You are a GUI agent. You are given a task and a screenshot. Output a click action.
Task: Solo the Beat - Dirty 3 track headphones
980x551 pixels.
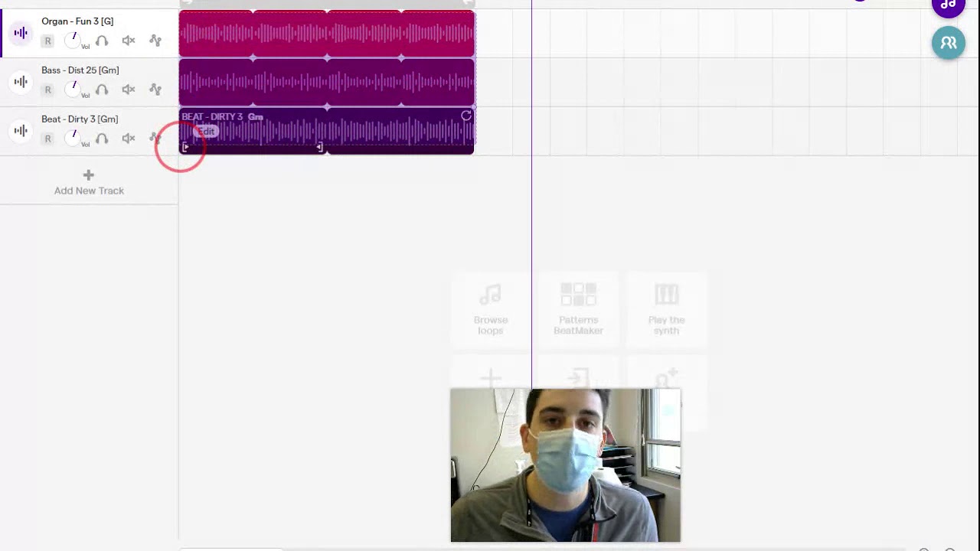coord(102,139)
